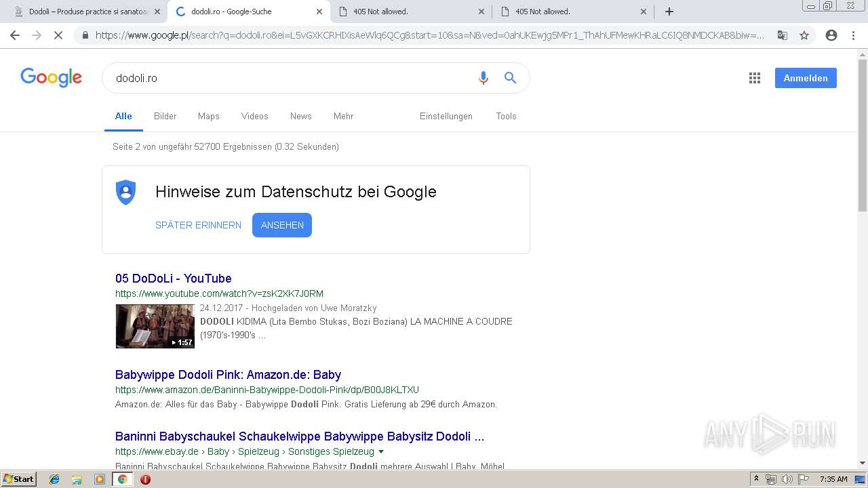Select Chrome icon in taskbar
This screenshot has width=868, height=488.
click(123, 479)
